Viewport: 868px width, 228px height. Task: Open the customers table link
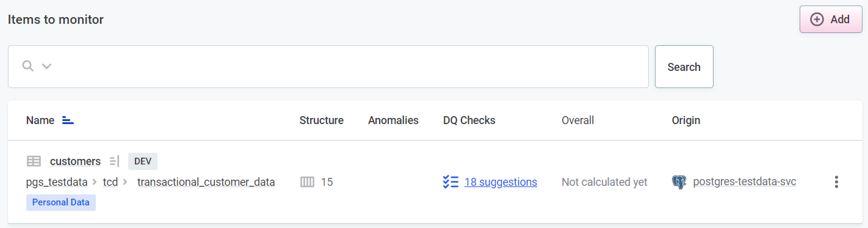(x=75, y=161)
